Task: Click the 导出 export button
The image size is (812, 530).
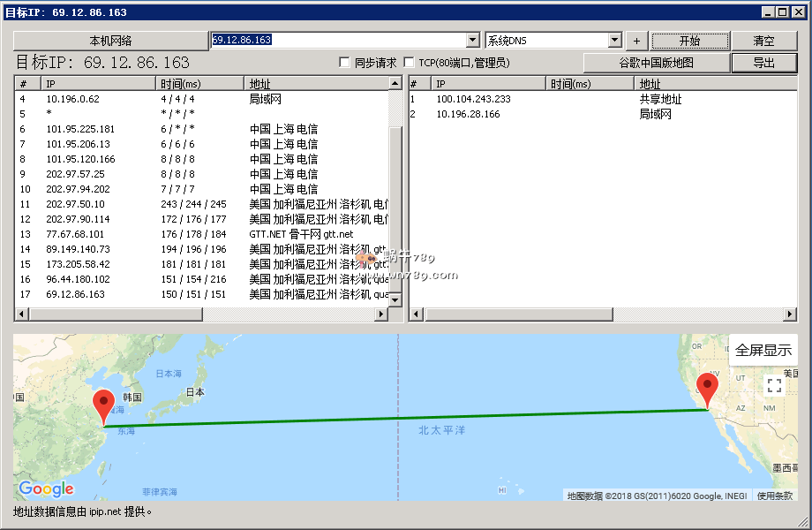Action: (x=763, y=63)
